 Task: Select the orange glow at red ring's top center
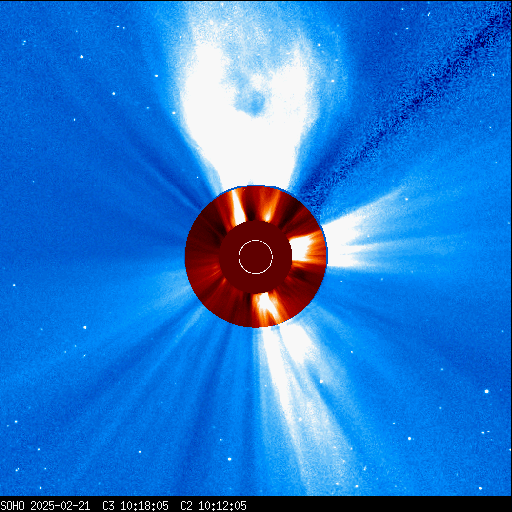tap(269, 208)
